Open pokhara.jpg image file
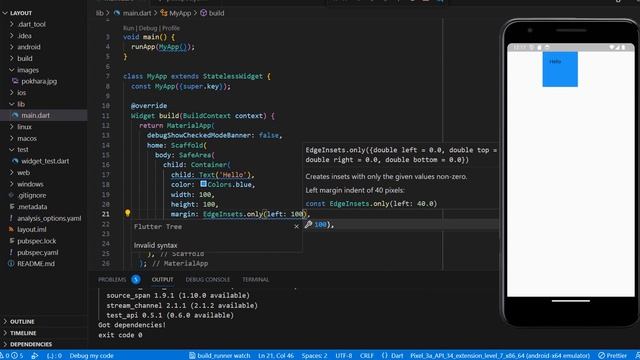The width and height of the screenshot is (640, 360). [39, 81]
